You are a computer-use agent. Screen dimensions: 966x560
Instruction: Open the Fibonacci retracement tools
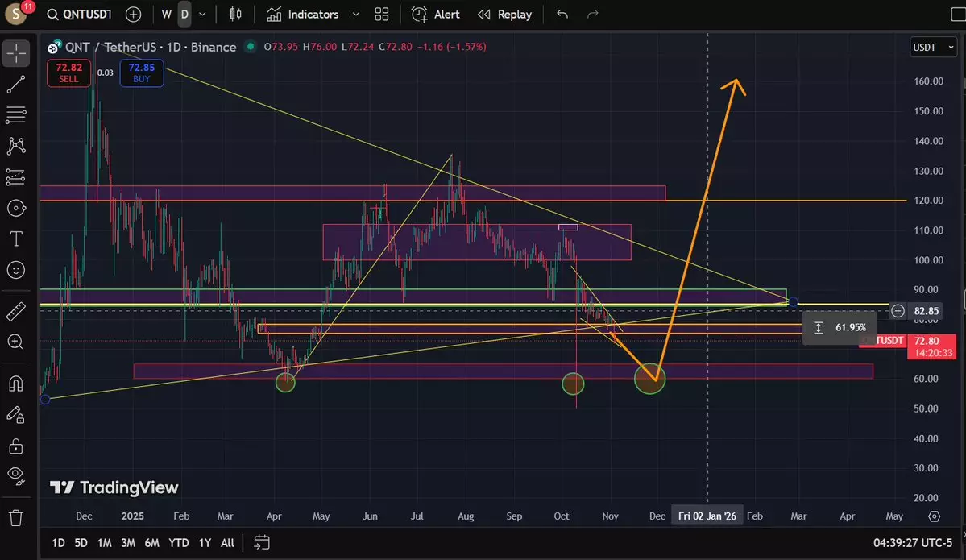pos(15,115)
